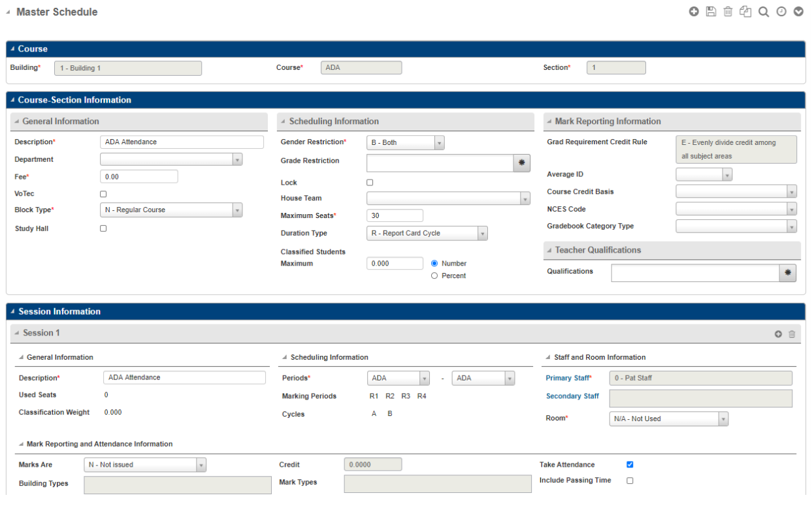Click the add new record plus icon in the Master Schedule toolbar
The image size is (812, 506).
[x=694, y=12]
